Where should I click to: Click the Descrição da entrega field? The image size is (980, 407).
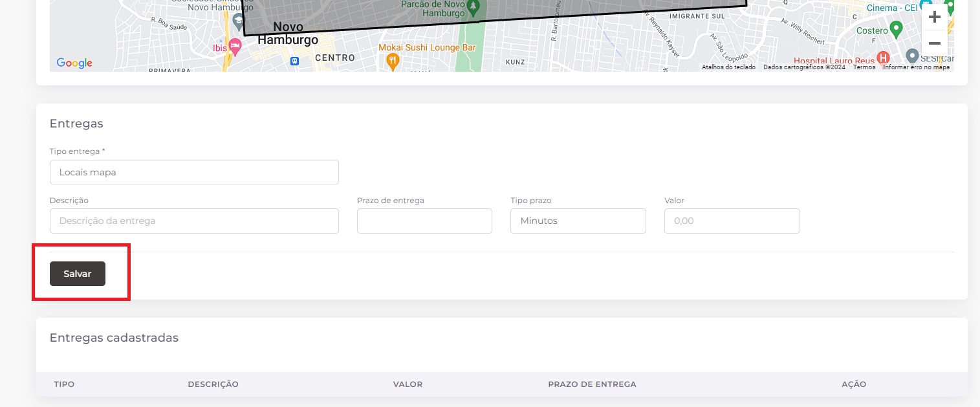(x=194, y=221)
